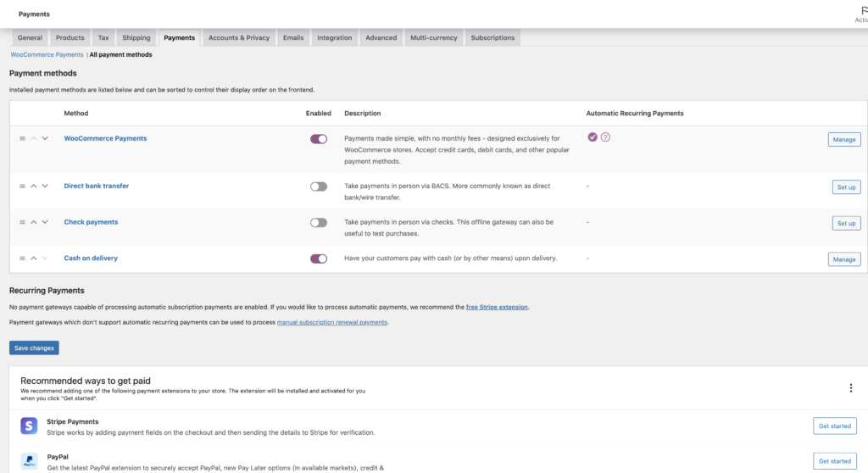Click Get started for Stripe Payments
Image resolution: width=868 pixels, height=473 pixels.
(x=835, y=426)
